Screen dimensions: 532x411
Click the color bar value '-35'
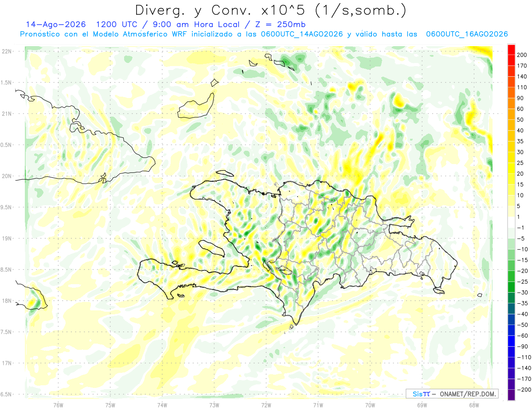[x=522, y=303]
